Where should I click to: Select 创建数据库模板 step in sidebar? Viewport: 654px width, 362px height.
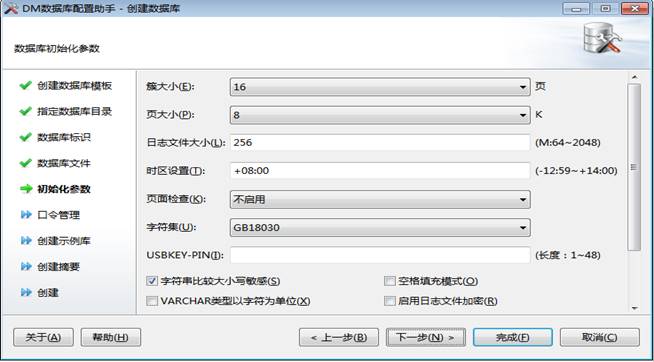(74, 86)
